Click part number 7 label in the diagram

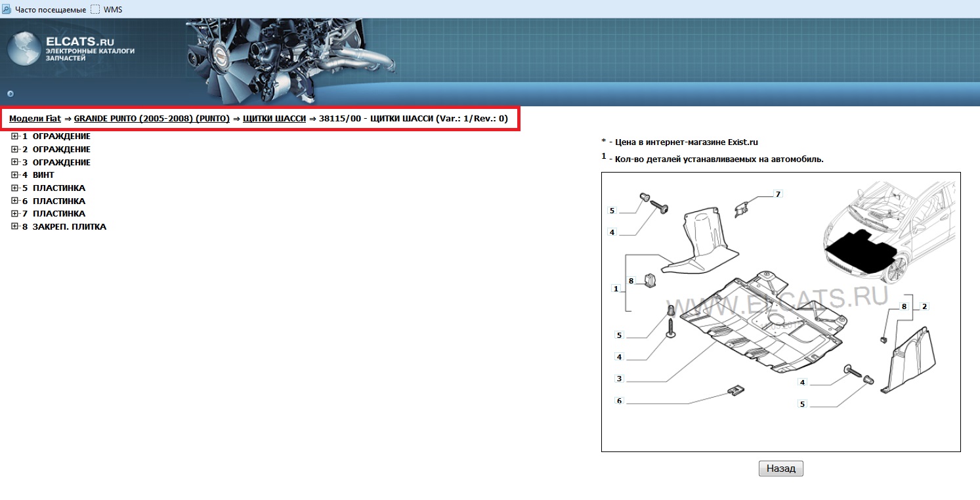tap(778, 194)
